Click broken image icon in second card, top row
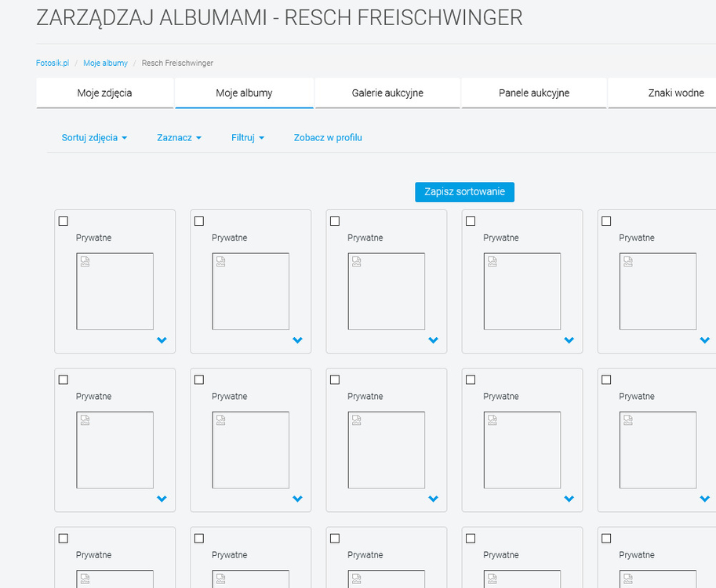Image resolution: width=716 pixels, height=588 pixels. pos(220,263)
